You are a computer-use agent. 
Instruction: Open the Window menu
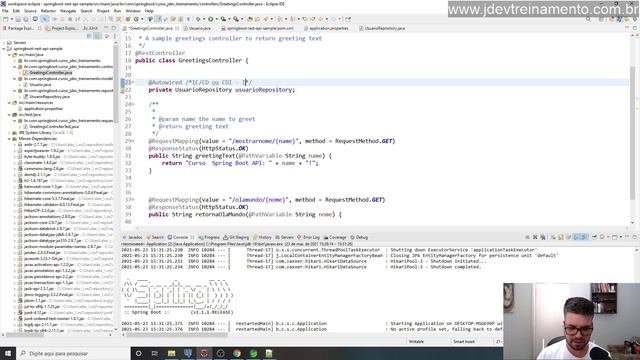pos(133,11)
